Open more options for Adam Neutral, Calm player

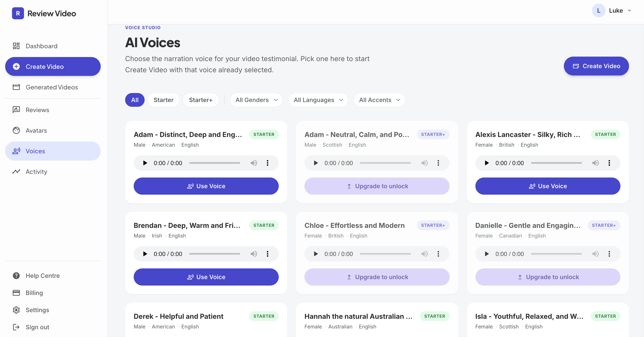438,163
